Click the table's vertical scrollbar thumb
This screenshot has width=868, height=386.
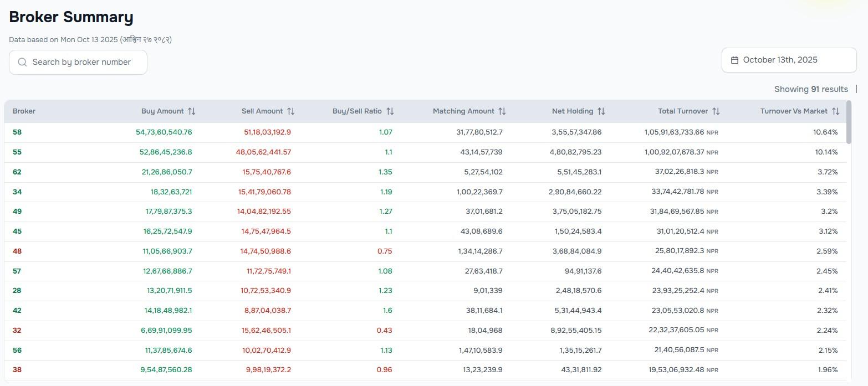click(x=850, y=122)
